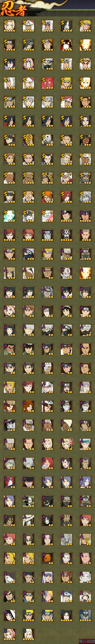Choose the S-rank masked silver-haired Kakashi

coord(47,64)
